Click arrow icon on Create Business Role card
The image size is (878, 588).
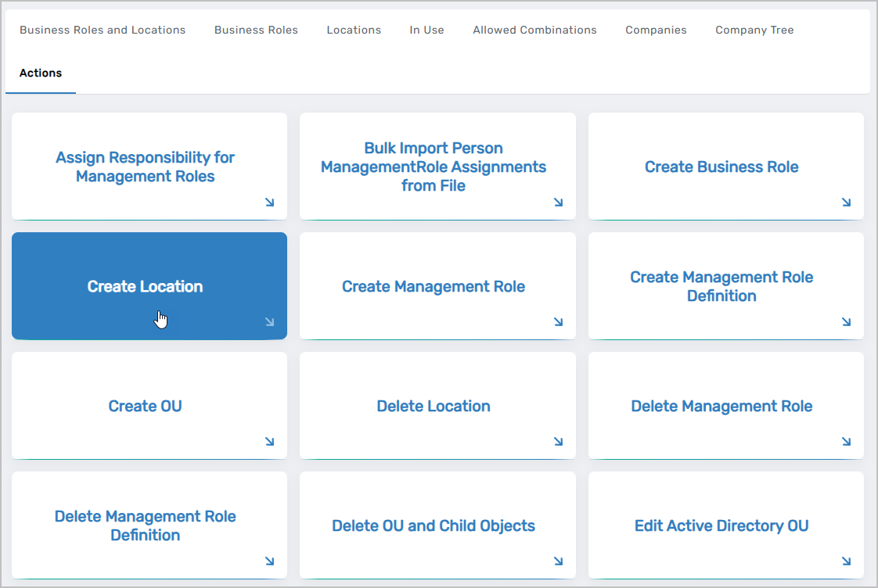[x=846, y=203]
